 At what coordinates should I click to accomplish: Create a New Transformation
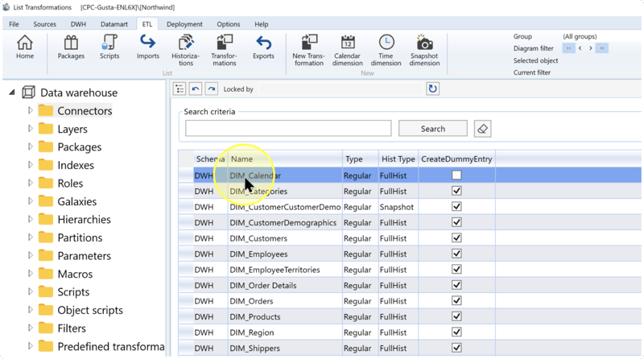pos(309,51)
